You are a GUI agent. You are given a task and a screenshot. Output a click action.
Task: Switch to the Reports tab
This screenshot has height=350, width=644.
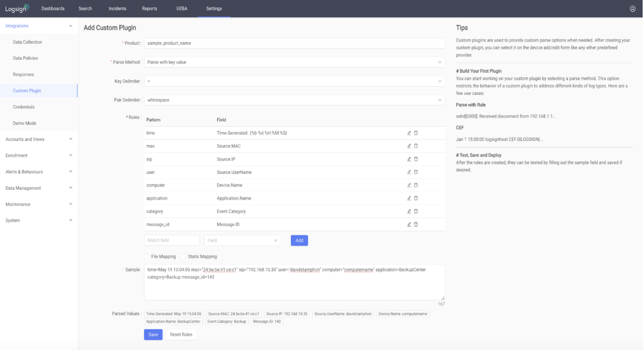[x=149, y=9]
